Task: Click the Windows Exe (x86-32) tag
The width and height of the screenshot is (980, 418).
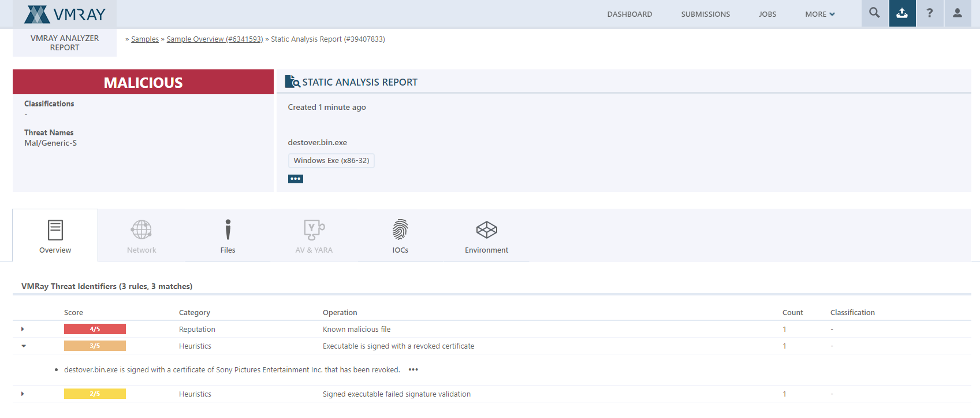Action: coord(331,160)
